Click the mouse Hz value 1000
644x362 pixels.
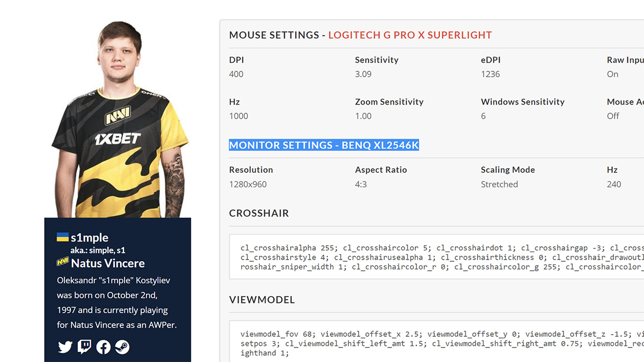[x=239, y=116]
